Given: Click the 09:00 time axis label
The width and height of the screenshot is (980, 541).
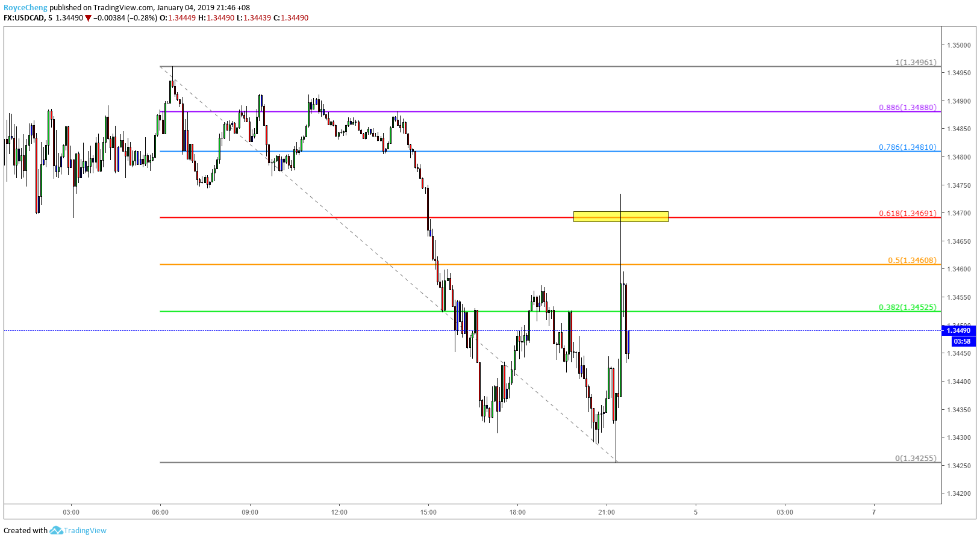Looking at the screenshot, I should [250, 512].
